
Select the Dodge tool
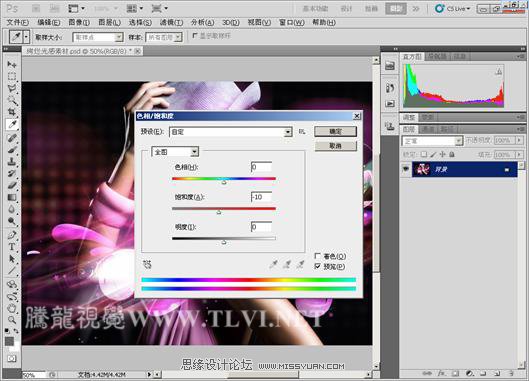point(12,221)
